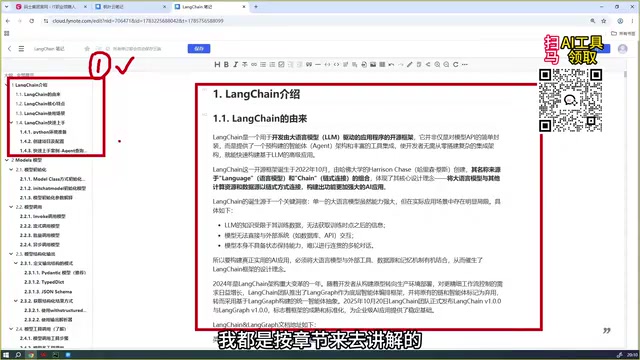The image size is (640, 360).
Task: Go back with the left chevron beside note title
Action: tap(9, 49)
